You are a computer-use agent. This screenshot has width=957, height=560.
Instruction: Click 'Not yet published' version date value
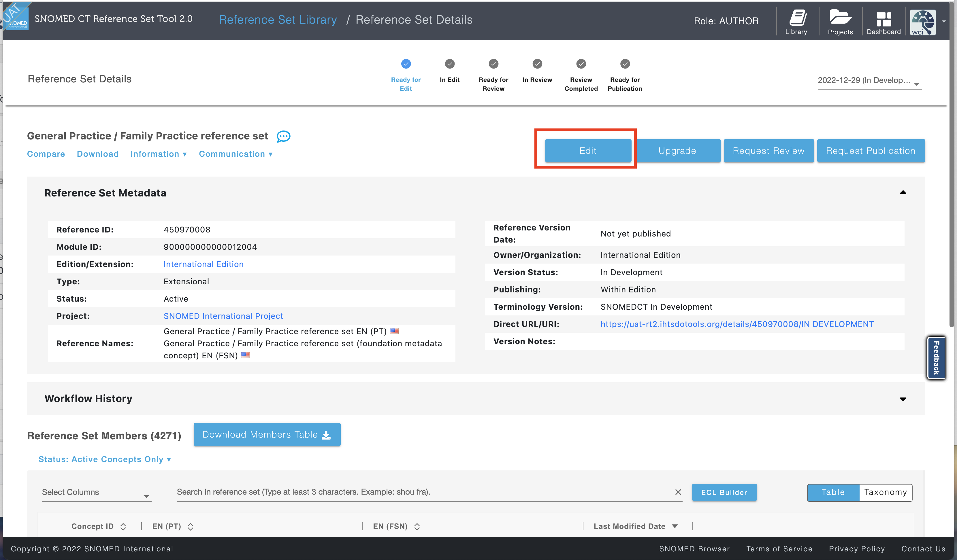[x=636, y=234]
